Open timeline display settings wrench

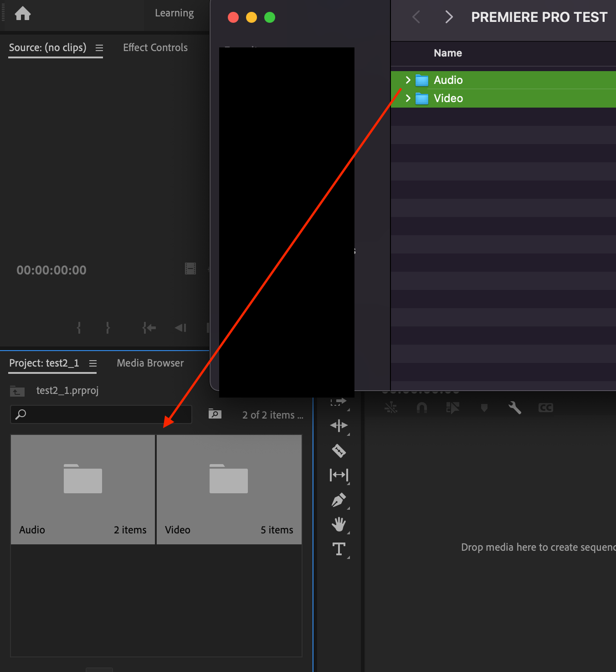coord(515,407)
